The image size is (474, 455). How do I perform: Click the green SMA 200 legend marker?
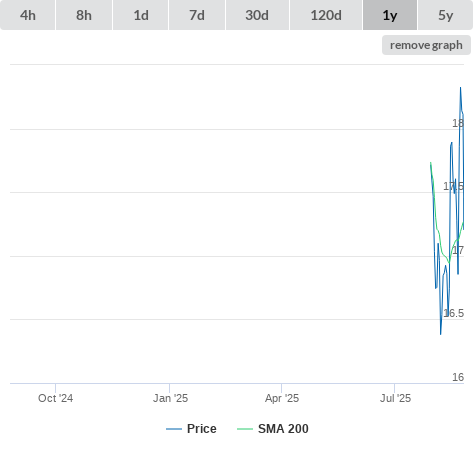[245, 429]
